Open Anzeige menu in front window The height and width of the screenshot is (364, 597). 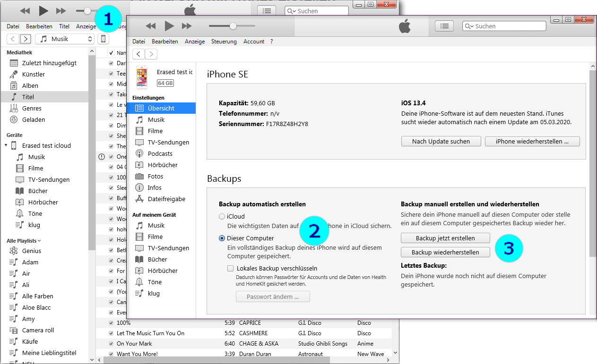(195, 42)
